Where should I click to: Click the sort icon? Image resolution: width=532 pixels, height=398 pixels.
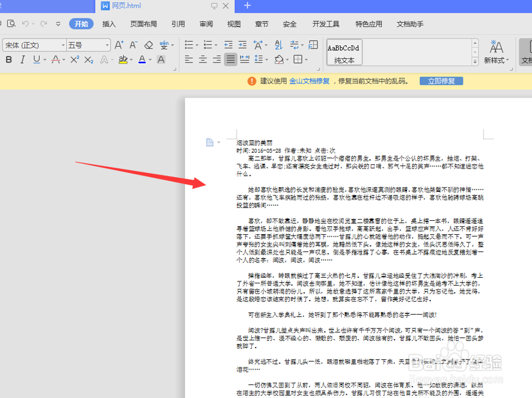[278, 45]
